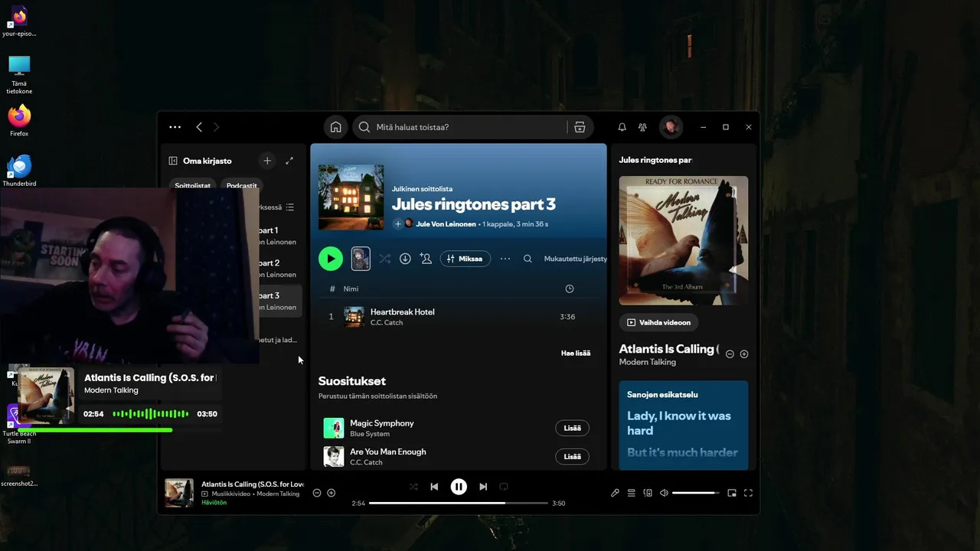980x551 pixels.
Task: Download the playlist with the arrow icon
Action: [x=405, y=259]
